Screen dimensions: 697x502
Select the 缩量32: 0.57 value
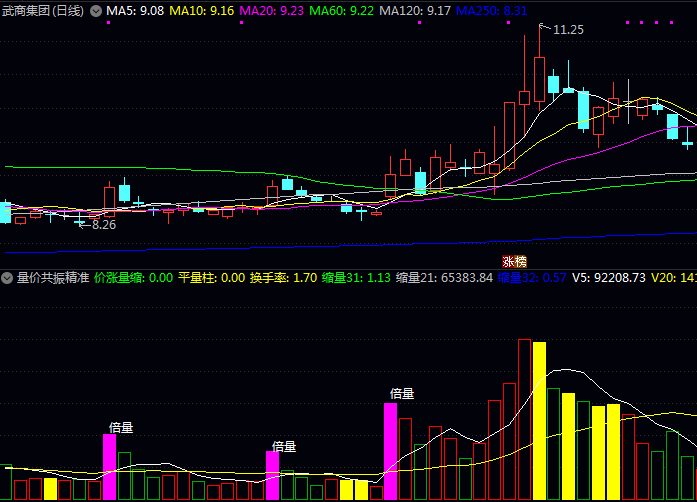click(x=532, y=278)
